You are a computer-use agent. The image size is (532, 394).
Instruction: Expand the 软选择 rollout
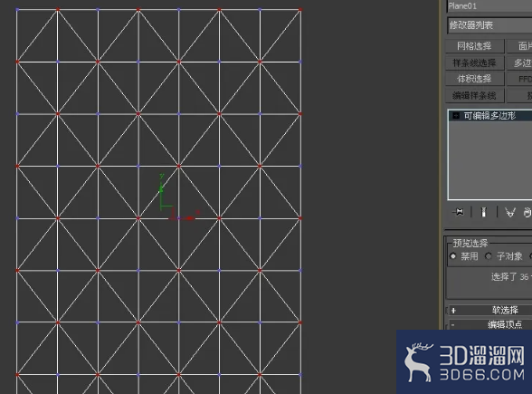pos(490,310)
